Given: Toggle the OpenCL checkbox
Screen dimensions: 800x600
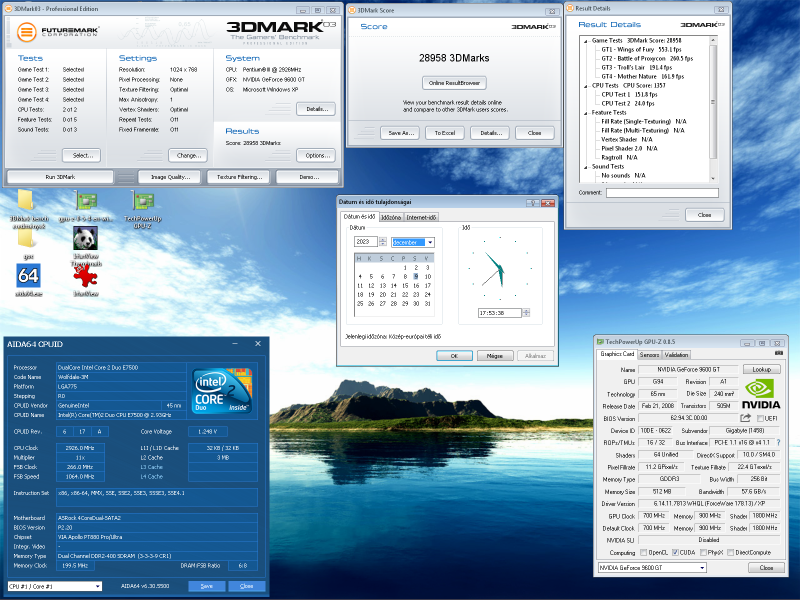Looking at the screenshot, I should pos(643,553).
